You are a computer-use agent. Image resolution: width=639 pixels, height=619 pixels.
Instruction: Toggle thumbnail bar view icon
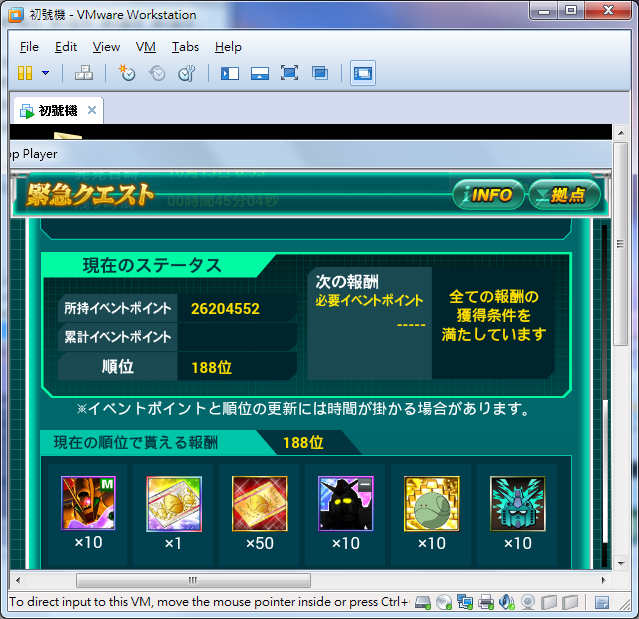260,74
